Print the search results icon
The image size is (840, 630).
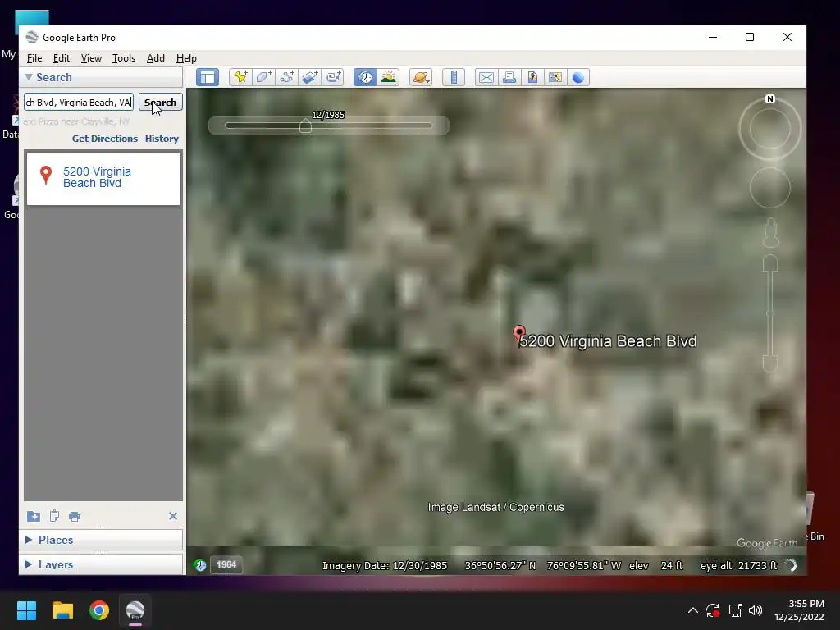(x=75, y=517)
